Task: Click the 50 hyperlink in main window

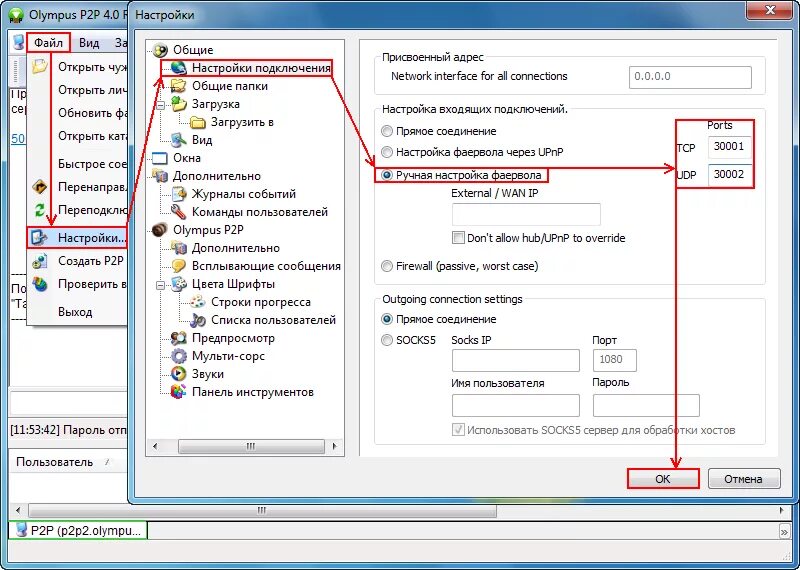Action: coord(18,139)
